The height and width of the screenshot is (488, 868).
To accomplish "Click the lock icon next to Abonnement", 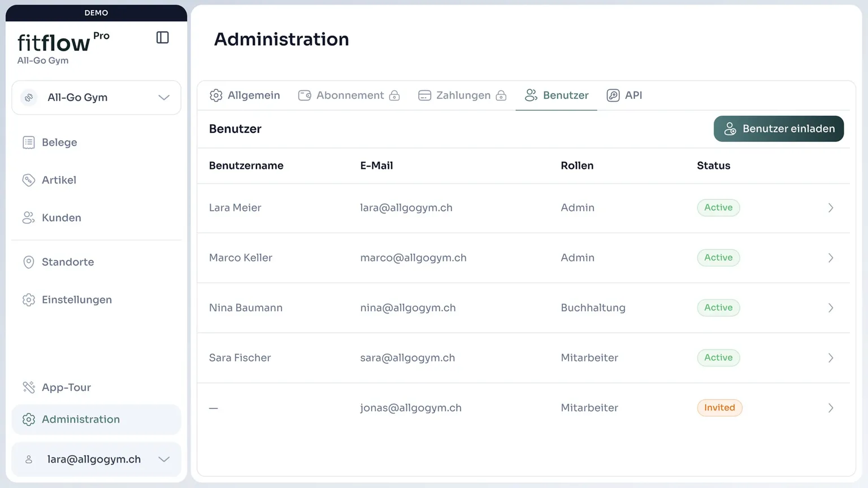I will click(x=394, y=95).
